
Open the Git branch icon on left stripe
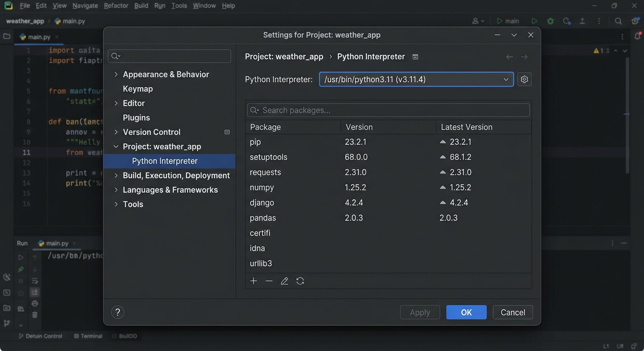pyautogui.click(x=7, y=323)
